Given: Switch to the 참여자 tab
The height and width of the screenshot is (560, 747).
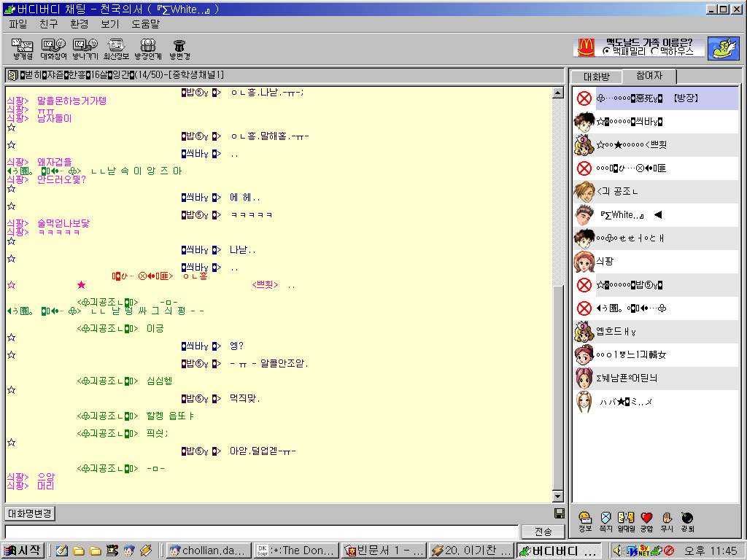Looking at the screenshot, I should tap(649, 76).
